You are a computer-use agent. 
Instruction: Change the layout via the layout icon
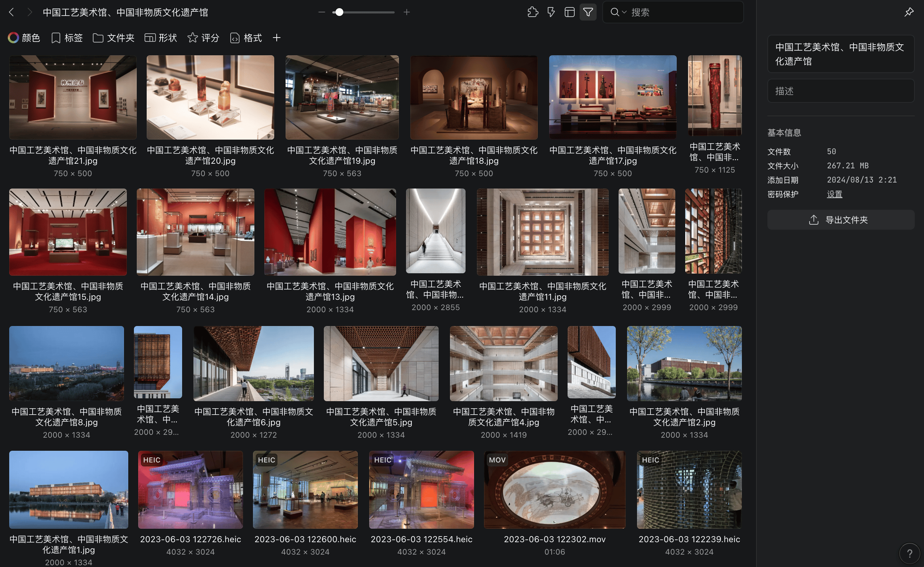(x=569, y=12)
